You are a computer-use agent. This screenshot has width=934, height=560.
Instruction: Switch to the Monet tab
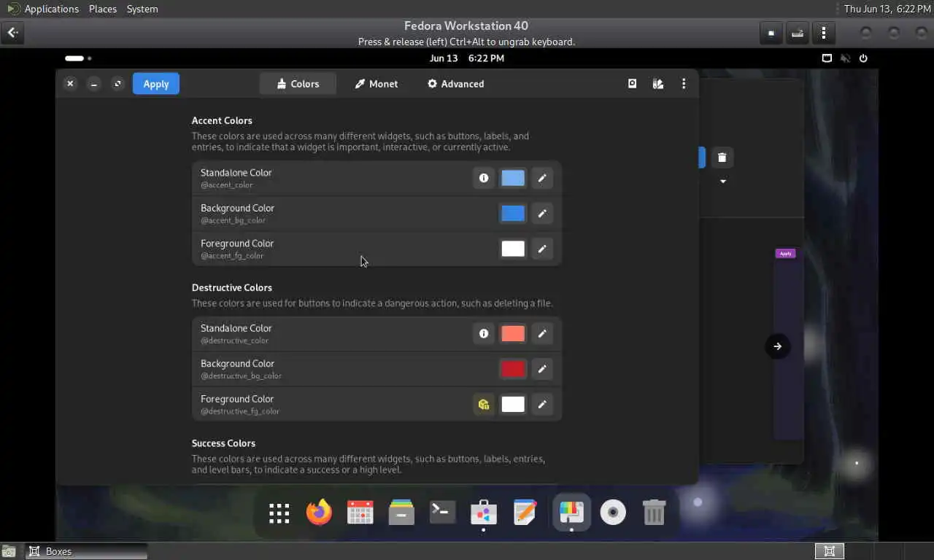pos(377,84)
